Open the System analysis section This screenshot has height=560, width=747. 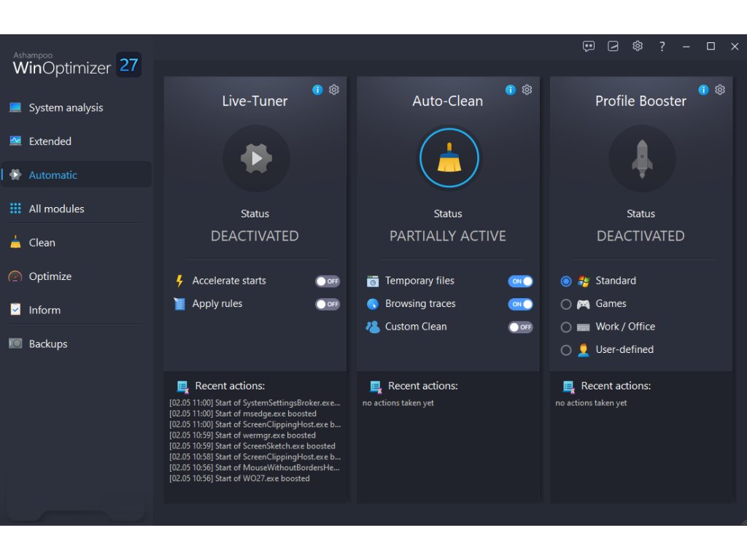(76, 108)
